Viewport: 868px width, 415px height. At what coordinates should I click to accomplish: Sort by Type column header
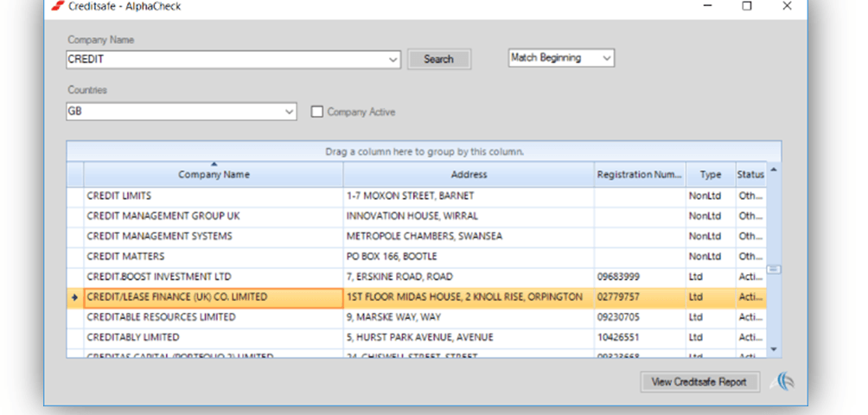(711, 175)
